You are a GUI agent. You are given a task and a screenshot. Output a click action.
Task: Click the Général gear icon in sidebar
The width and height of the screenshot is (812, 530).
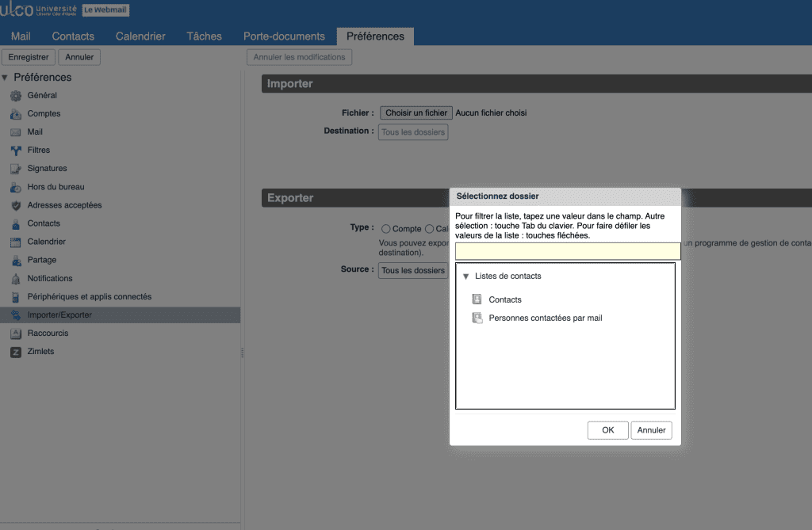[15, 96]
